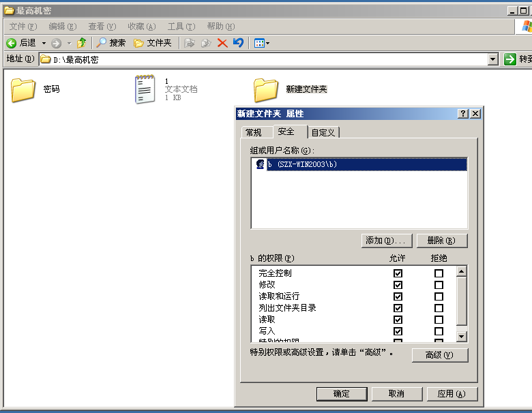
Task: Click the green Back arrow icon
Action: [x=11, y=43]
